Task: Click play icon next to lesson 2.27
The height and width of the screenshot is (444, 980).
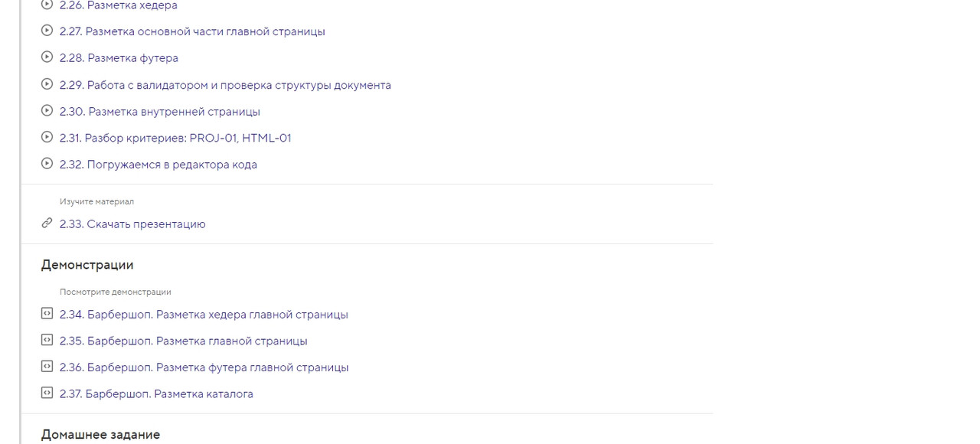Action: pos(47,31)
